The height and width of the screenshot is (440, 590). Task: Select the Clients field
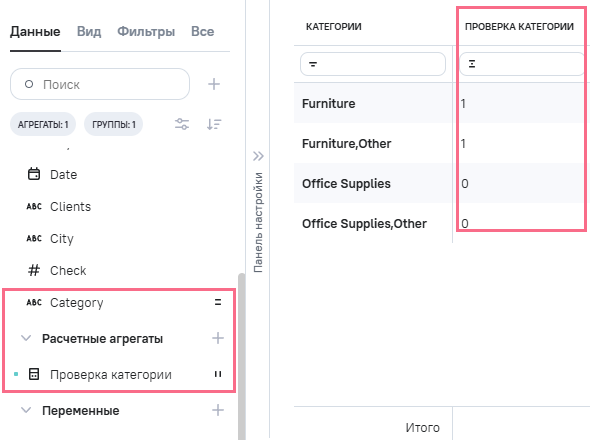pos(70,206)
